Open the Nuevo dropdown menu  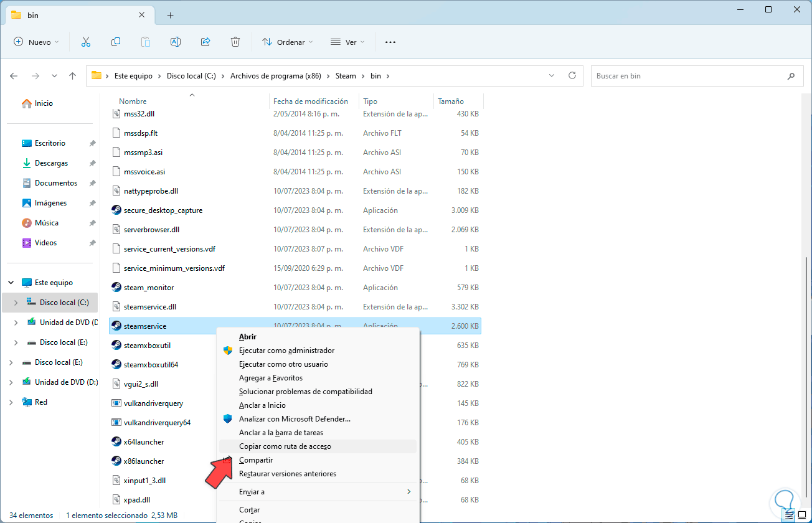click(35, 42)
